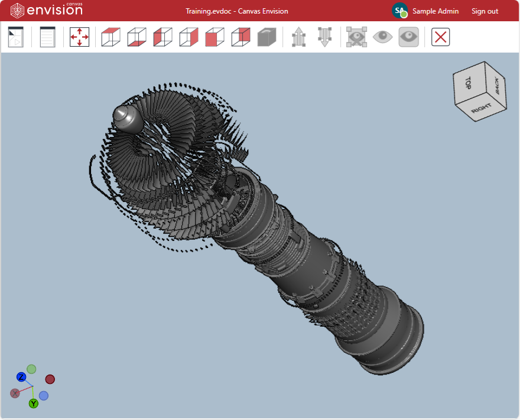The height and width of the screenshot is (420, 520).
Task: Open the document outline panel icon
Action: pyautogui.click(x=15, y=37)
